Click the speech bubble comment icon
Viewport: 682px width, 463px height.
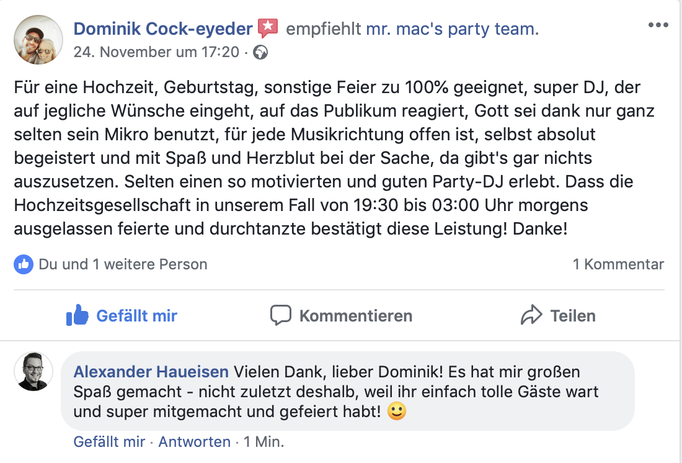(x=281, y=316)
